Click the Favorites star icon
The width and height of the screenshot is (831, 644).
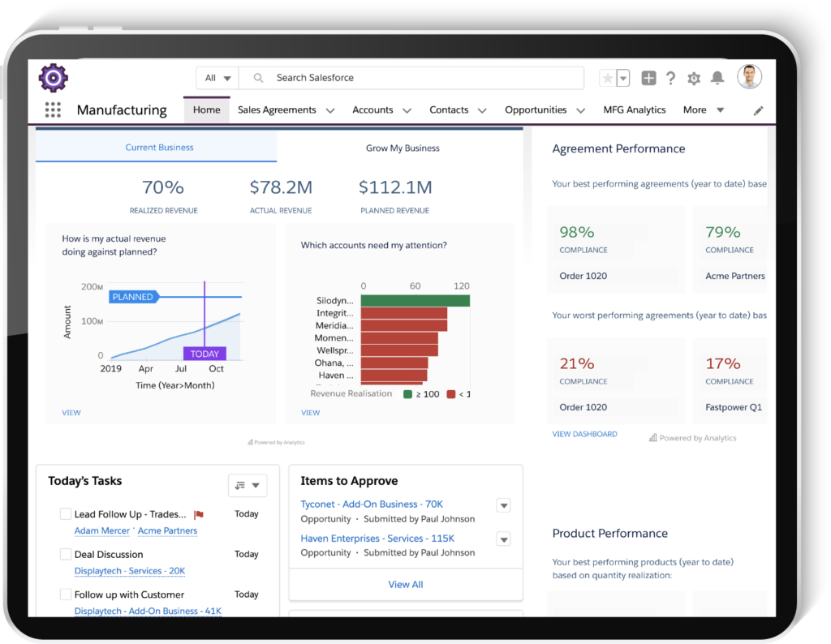[609, 78]
